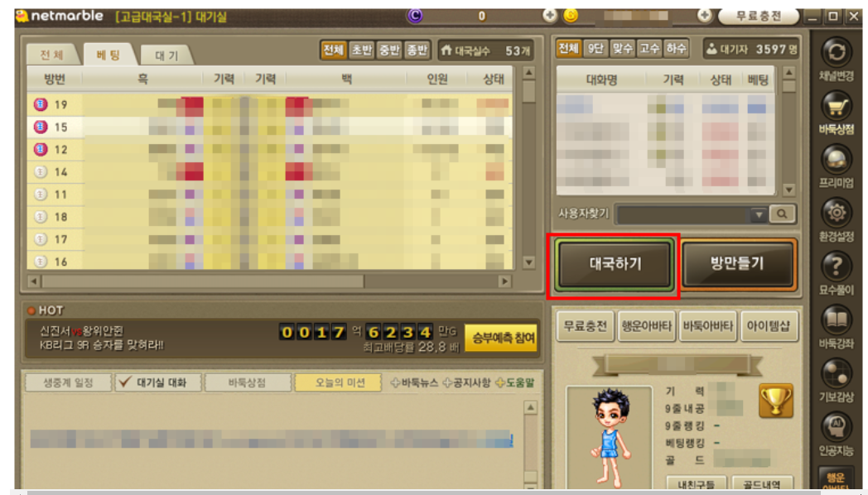Open the 기보감상 sidebar icon
The height and width of the screenshot is (495, 868).
pos(836,374)
